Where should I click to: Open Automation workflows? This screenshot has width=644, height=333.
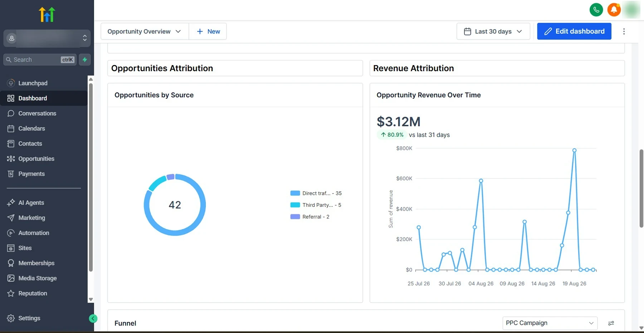click(x=44, y=233)
